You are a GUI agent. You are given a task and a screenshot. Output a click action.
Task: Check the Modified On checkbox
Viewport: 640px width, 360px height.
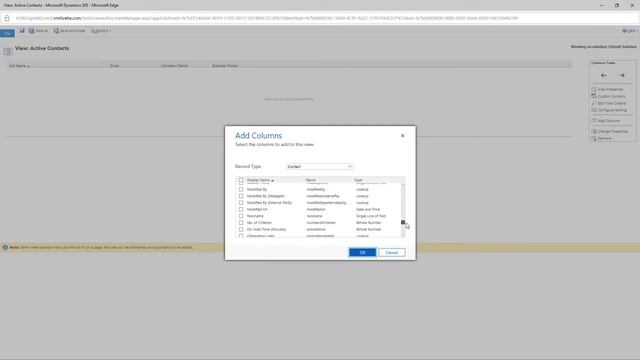pos(241,209)
